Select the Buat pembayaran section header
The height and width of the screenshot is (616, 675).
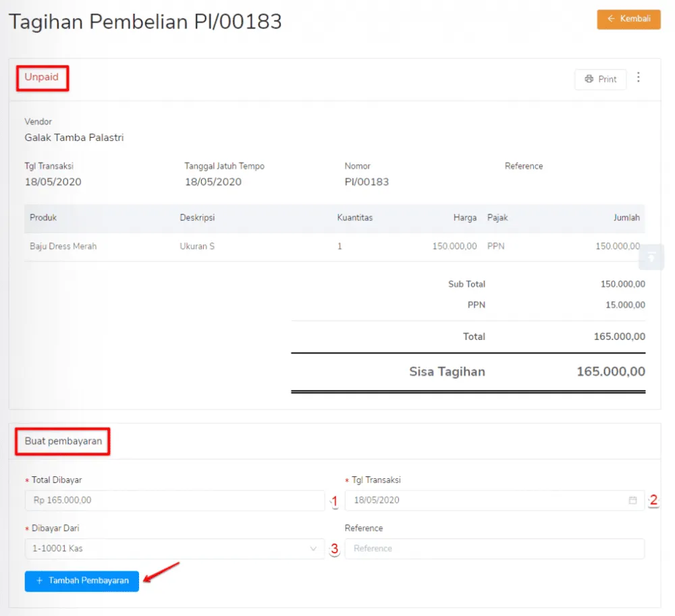(62, 441)
